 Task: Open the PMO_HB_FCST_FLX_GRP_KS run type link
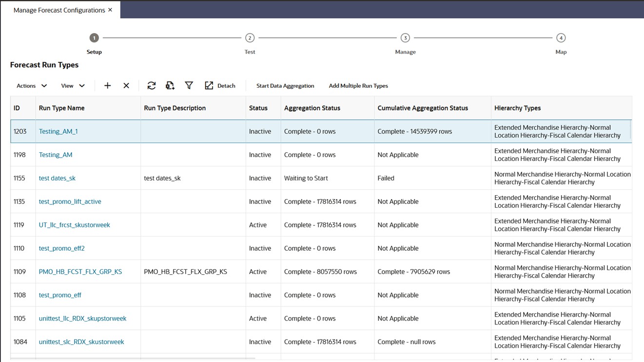click(80, 272)
